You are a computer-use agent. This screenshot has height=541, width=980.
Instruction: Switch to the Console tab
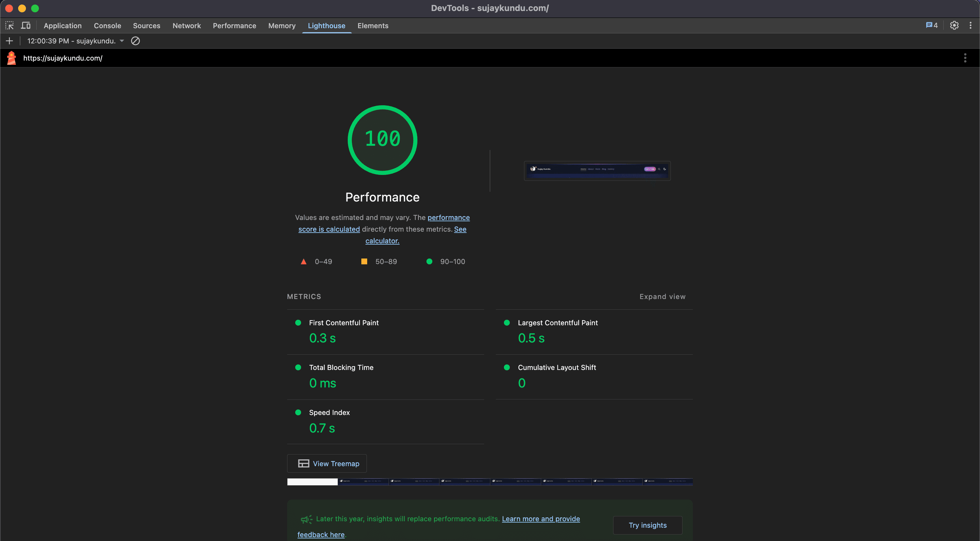[x=107, y=26]
